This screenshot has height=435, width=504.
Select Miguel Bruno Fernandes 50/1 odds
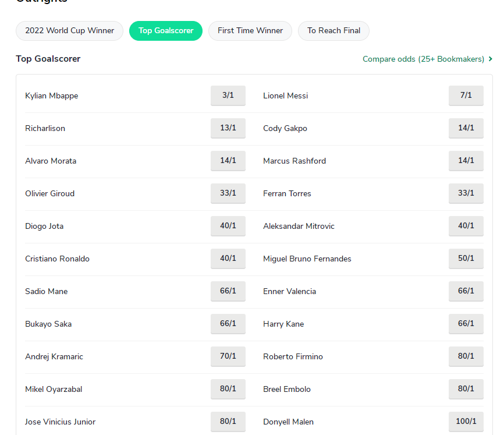(x=466, y=259)
